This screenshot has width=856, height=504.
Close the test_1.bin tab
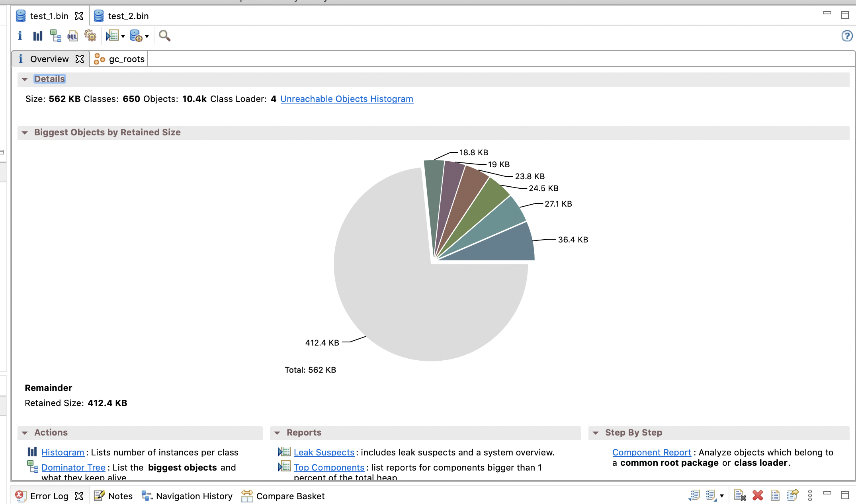[x=79, y=16]
